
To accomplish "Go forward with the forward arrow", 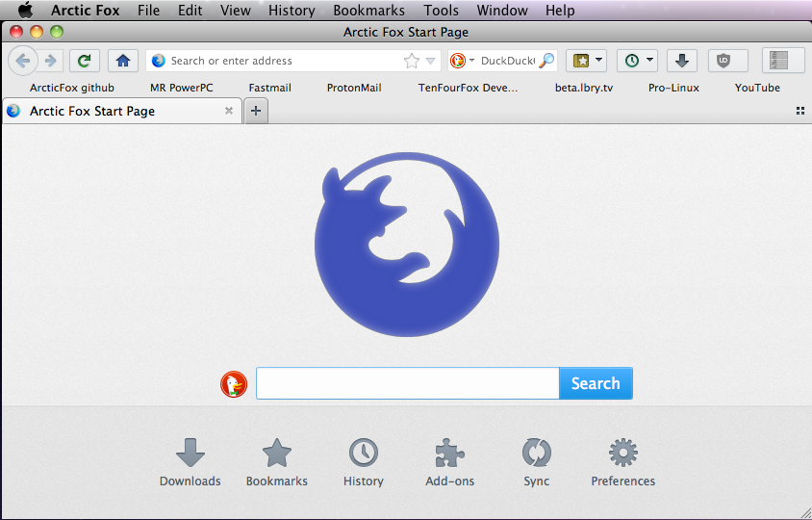I will pos(51,61).
